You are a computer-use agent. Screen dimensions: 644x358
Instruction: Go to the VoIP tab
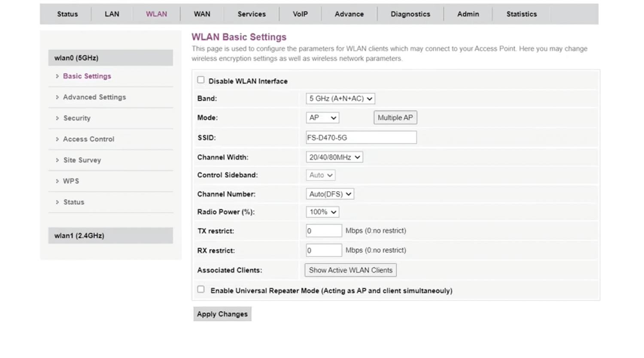tap(300, 14)
